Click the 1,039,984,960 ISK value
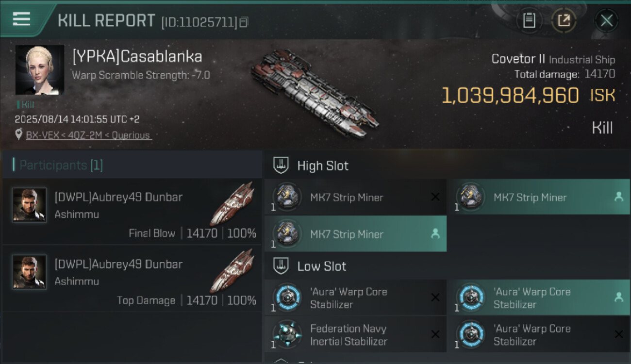The image size is (631, 364). click(510, 96)
